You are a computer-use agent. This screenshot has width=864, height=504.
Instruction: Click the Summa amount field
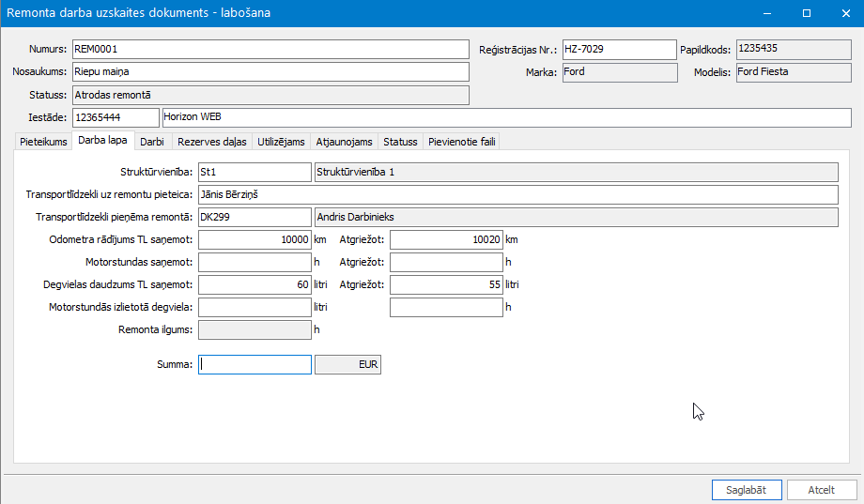click(255, 365)
